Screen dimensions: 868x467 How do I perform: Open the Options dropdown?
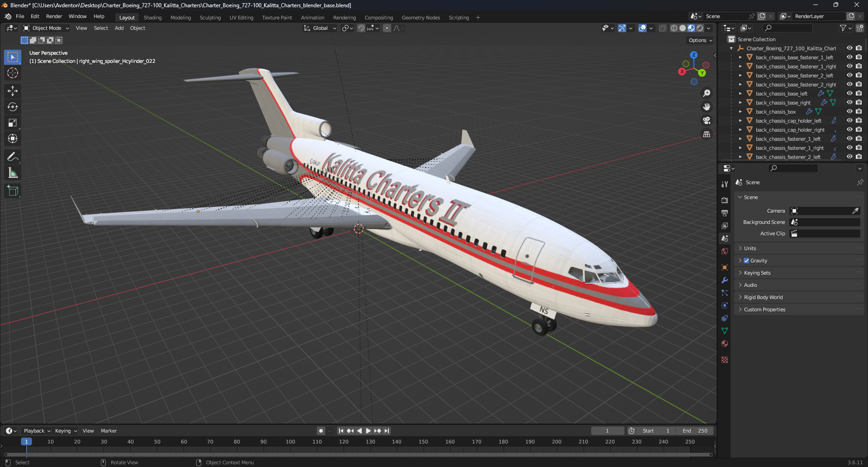[x=700, y=40]
